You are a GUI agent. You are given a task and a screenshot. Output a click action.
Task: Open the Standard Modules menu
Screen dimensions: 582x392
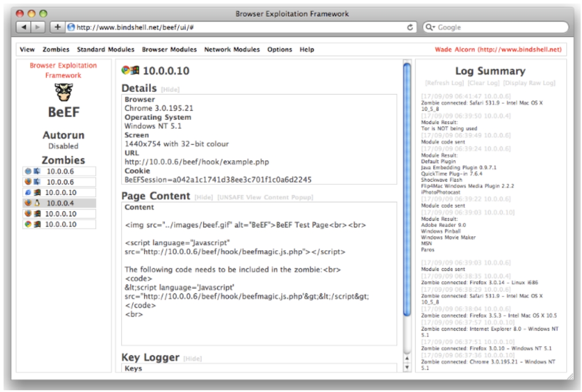pos(106,50)
